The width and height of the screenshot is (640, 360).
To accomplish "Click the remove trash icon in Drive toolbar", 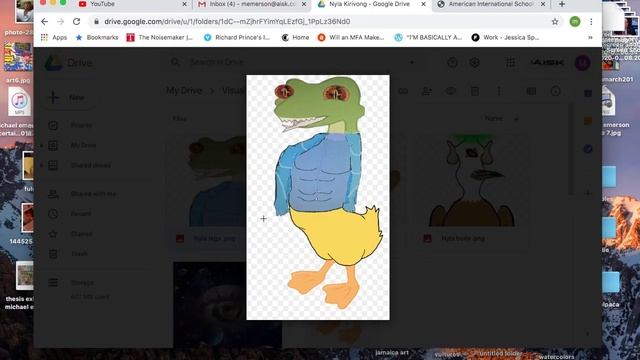I will coord(475,91).
